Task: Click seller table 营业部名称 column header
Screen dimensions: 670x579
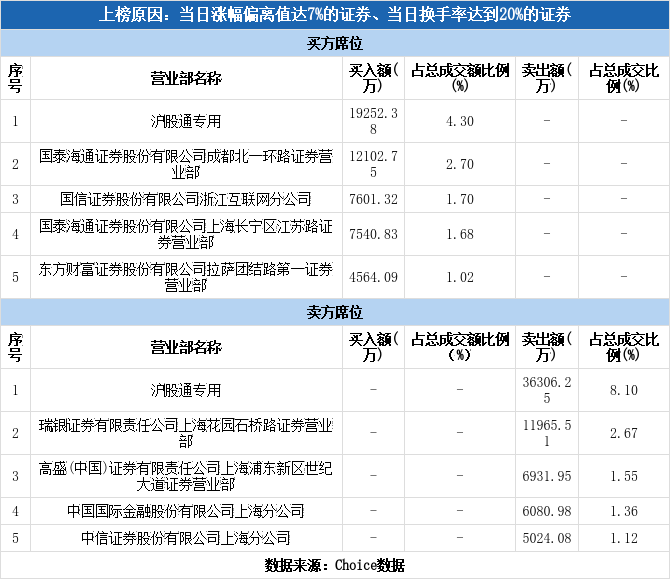Action: coord(186,347)
